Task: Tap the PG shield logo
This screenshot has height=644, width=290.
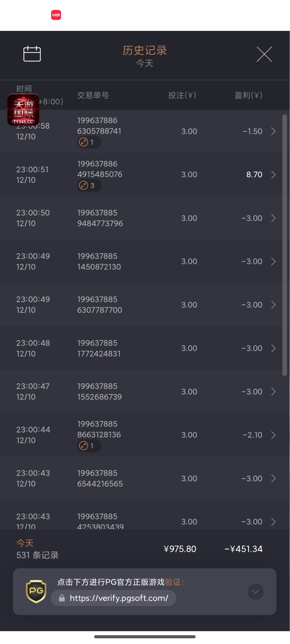Action: tap(36, 591)
